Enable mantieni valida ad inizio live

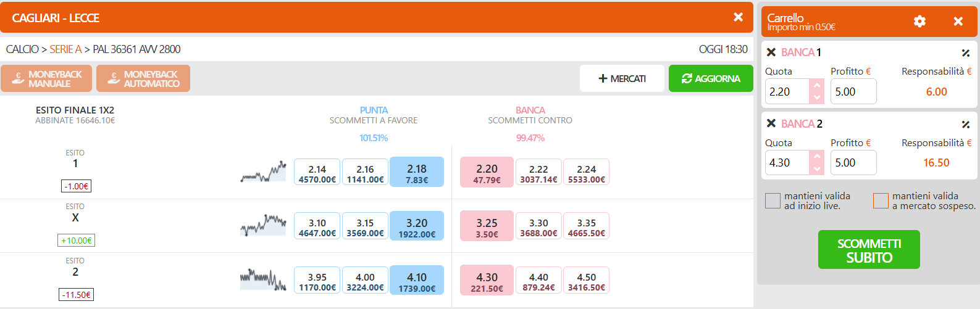(x=773, y=200)
